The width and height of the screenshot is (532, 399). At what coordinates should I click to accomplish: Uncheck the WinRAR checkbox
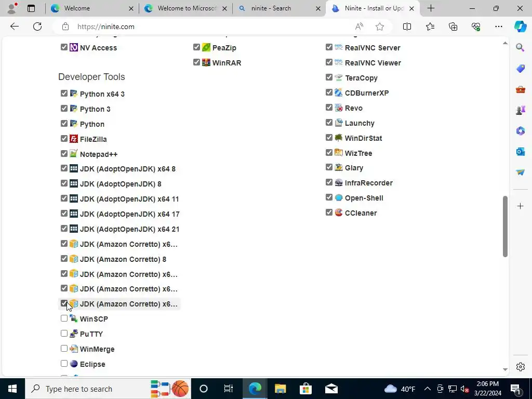[x=196, y=62]
